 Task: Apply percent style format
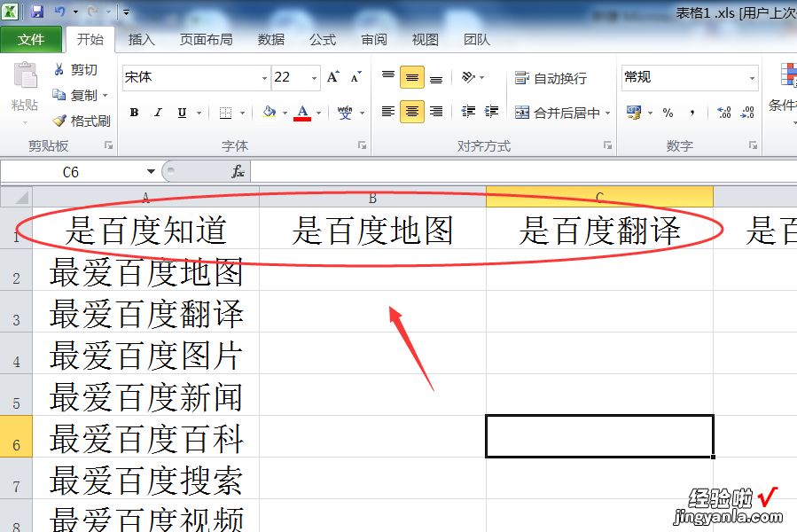668,113
